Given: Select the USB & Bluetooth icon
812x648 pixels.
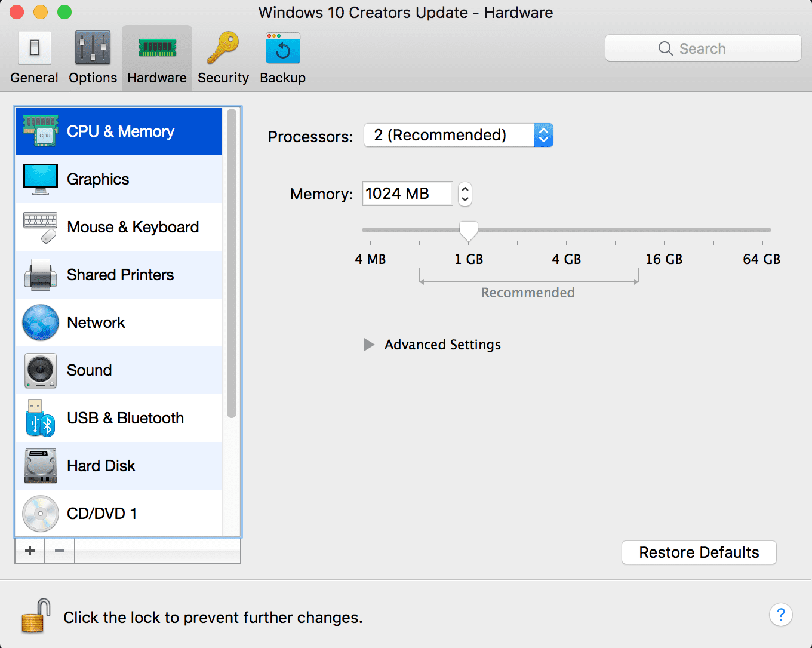Looking at the screenshot, I should 41,418.
